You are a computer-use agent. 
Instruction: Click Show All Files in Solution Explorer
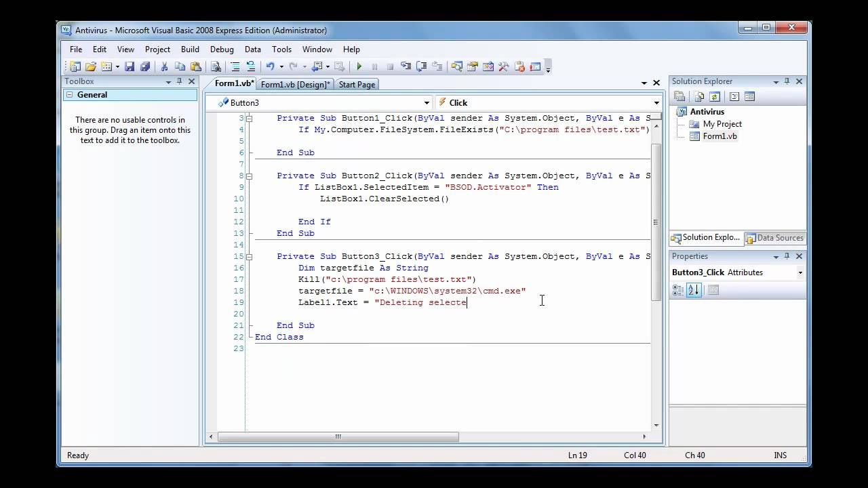pos(699,97)
